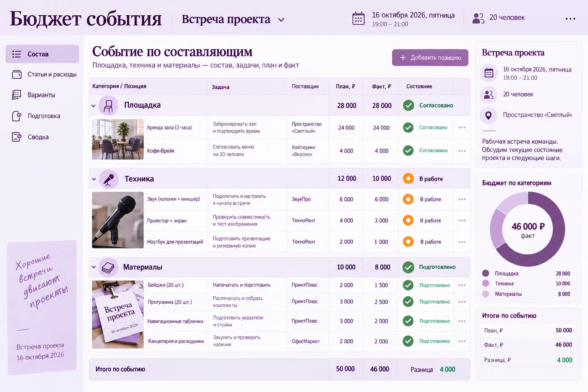Toggle the Подготовлено check for Канцелярия и расходники

pos(408,341)
